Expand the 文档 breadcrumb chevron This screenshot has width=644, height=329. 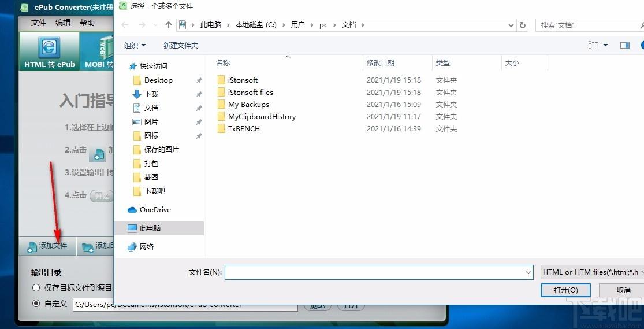point(363,25)
